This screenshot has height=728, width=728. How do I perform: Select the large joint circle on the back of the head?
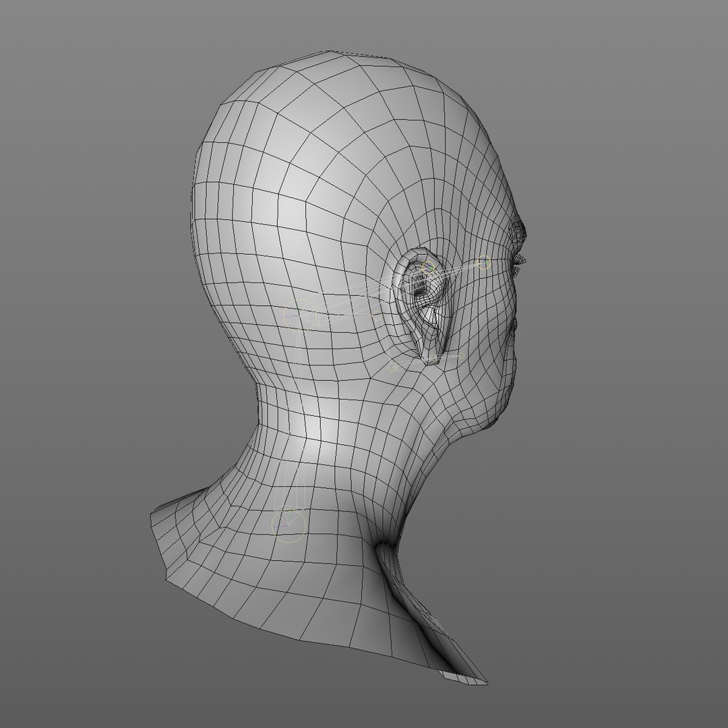click(300, 315)
